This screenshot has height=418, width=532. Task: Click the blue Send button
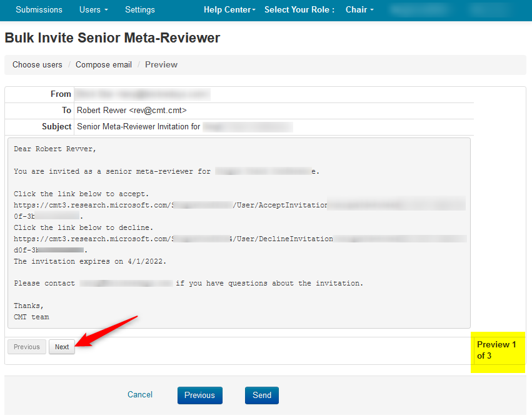coord(262,396)
